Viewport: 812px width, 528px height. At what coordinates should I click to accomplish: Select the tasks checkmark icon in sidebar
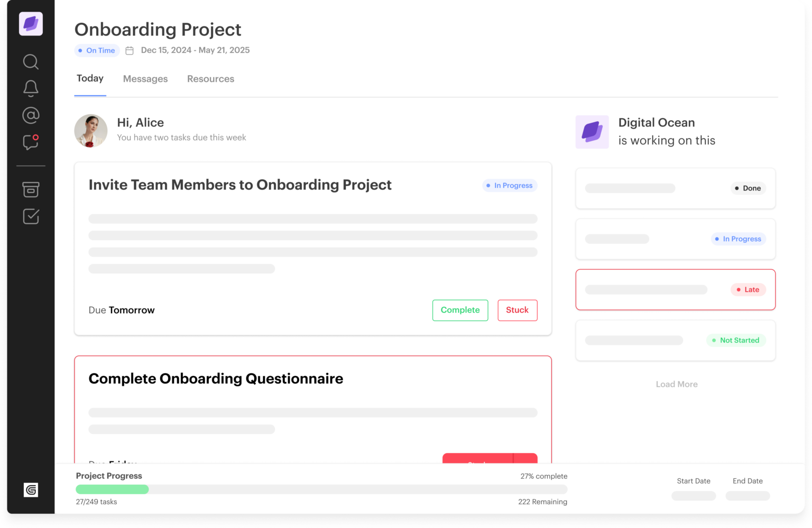pos(31,216)
